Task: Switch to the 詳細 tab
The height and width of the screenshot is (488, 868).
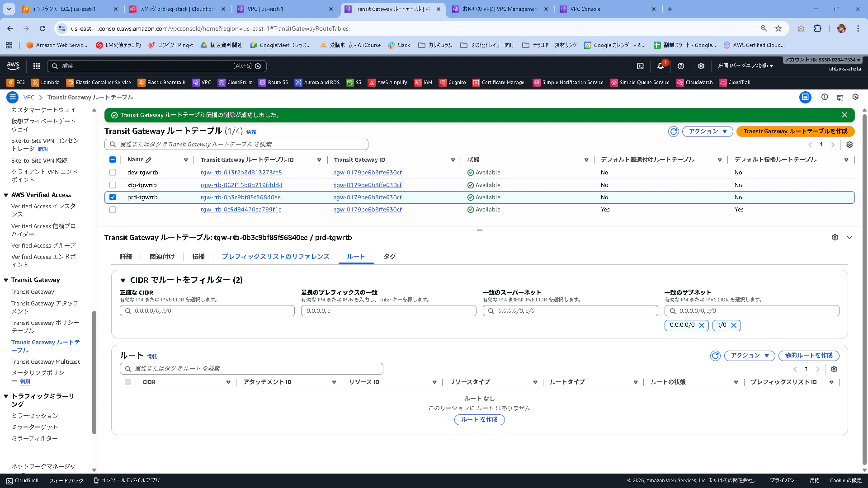Action: [126, 257]
